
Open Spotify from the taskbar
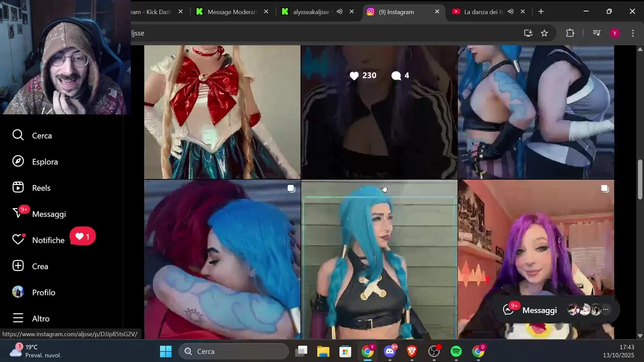(x=456, y=351)
